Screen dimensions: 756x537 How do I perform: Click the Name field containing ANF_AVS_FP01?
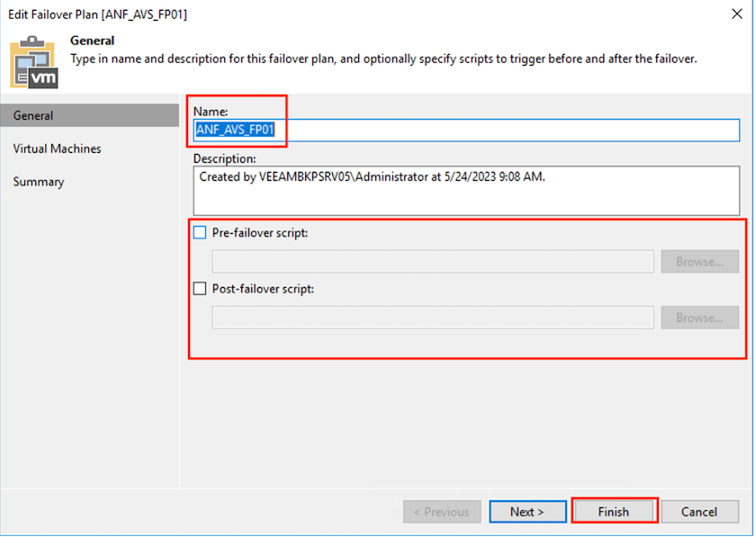466,130
